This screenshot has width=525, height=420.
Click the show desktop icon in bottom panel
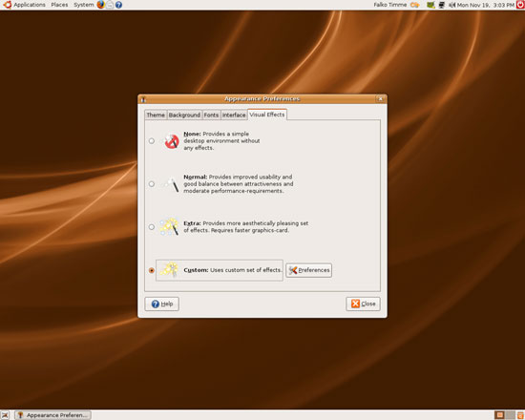(5, 415)
